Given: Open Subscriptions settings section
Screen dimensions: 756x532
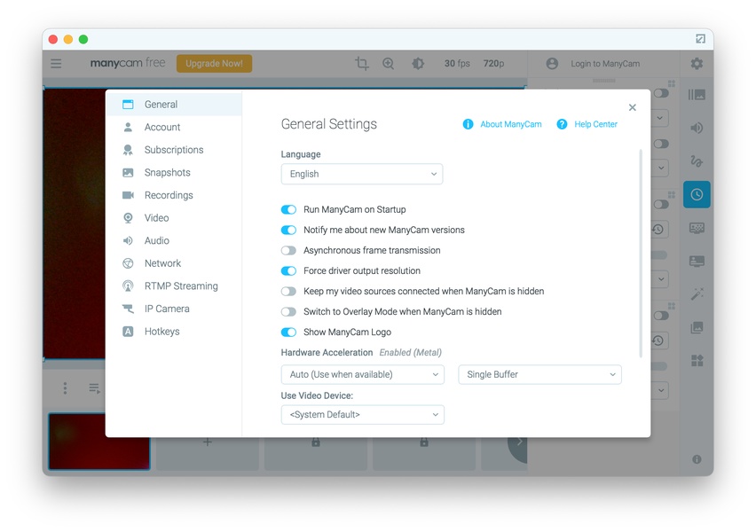Looking at the screenshot, I should click(174, 150).
